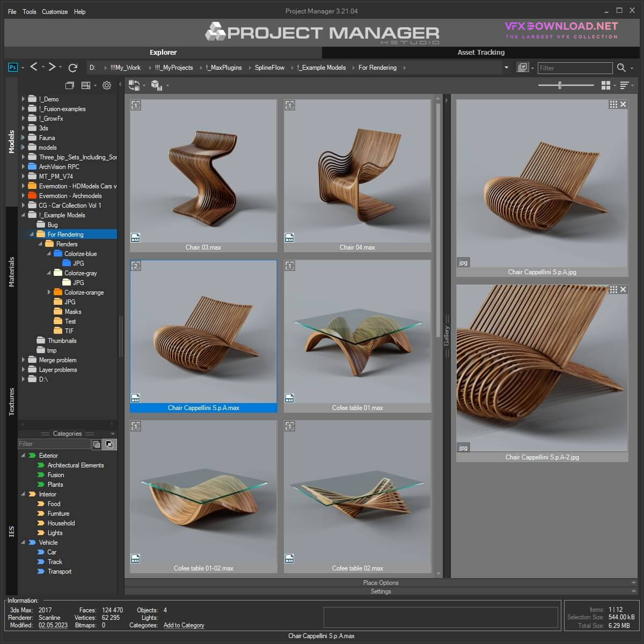Go back with the left arrow icon
The image size is (644, 644).
click(34, 67)
